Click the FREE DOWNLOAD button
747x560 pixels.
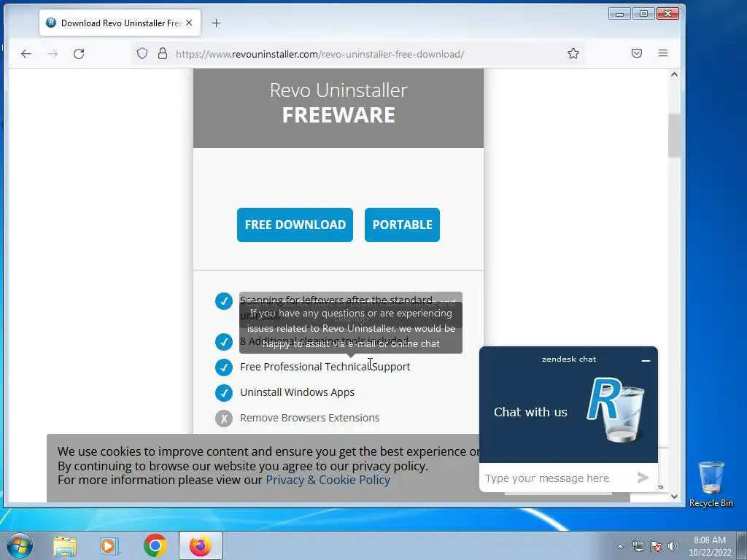[295, 225]
